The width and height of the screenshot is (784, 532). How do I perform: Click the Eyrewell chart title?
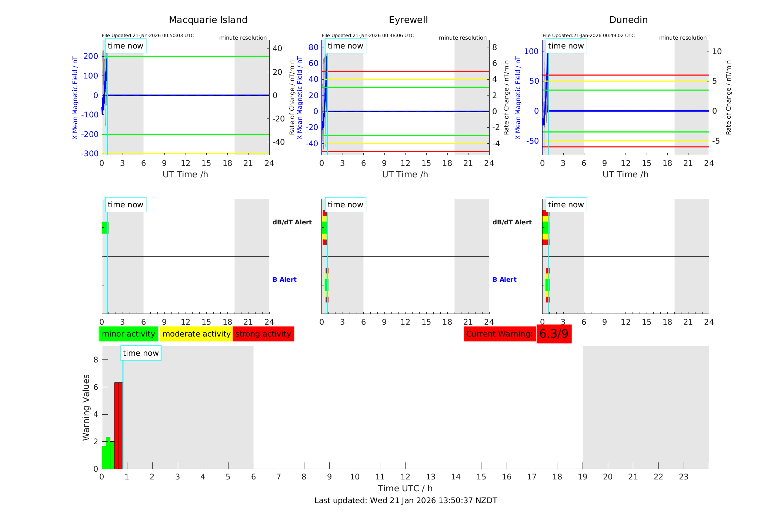tap(408, 20)
